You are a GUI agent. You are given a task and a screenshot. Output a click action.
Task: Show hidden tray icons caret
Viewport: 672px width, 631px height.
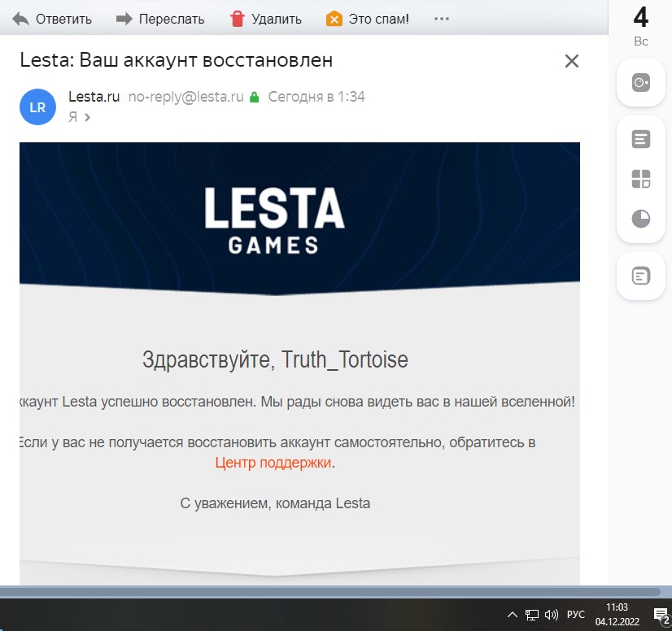pyautogui.click(x=512, y=616)
